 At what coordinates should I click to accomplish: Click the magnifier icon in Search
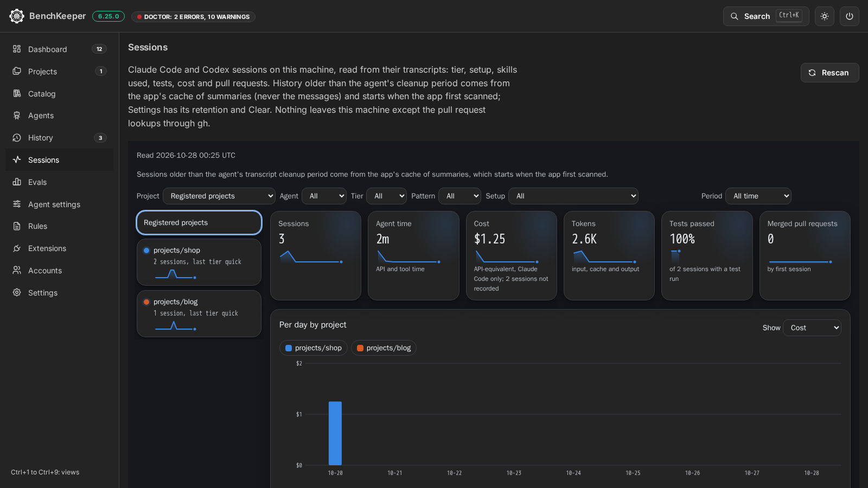pyautogui.click(x=735, y=16)
